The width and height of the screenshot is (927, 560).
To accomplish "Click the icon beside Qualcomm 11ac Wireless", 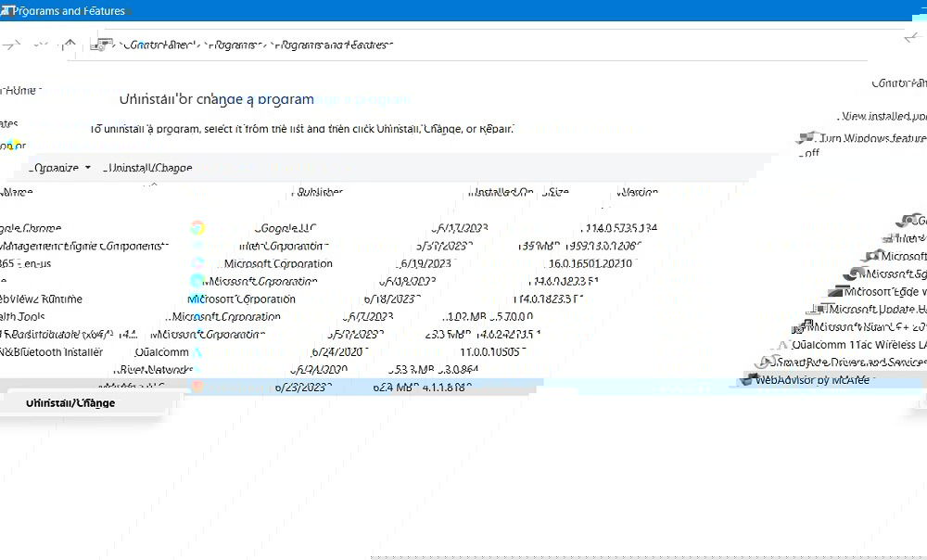I will tap(782, 345).
